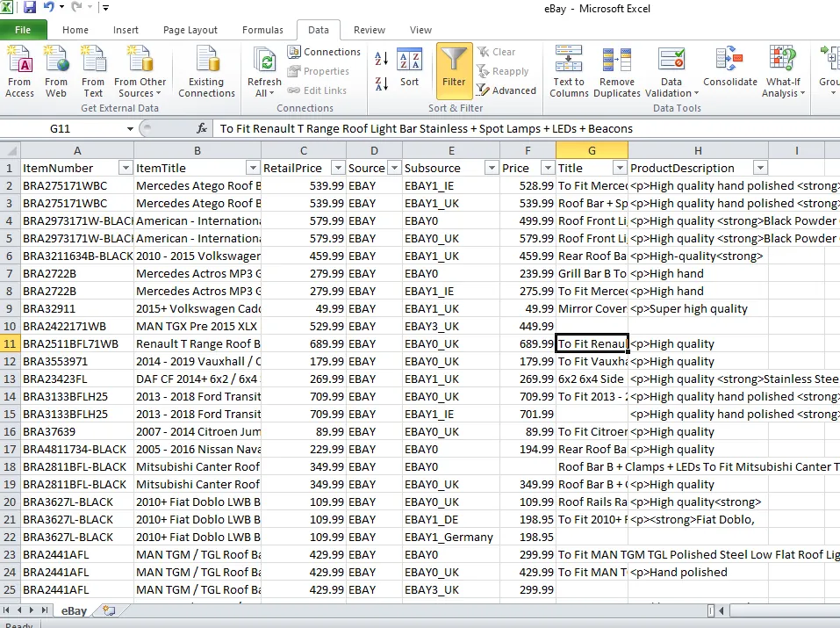Viewport: 840px width, 628px height.
Task: Click the Undo arrow icon
Action: 49,7
